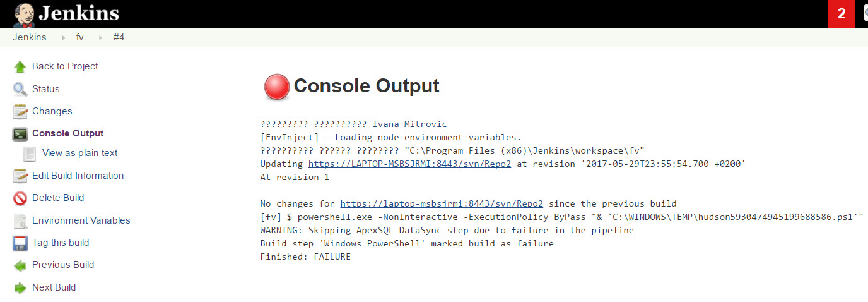Click the floppy disk Tag this build icon
The image size is (868, 302).
[x=20, y=243]
